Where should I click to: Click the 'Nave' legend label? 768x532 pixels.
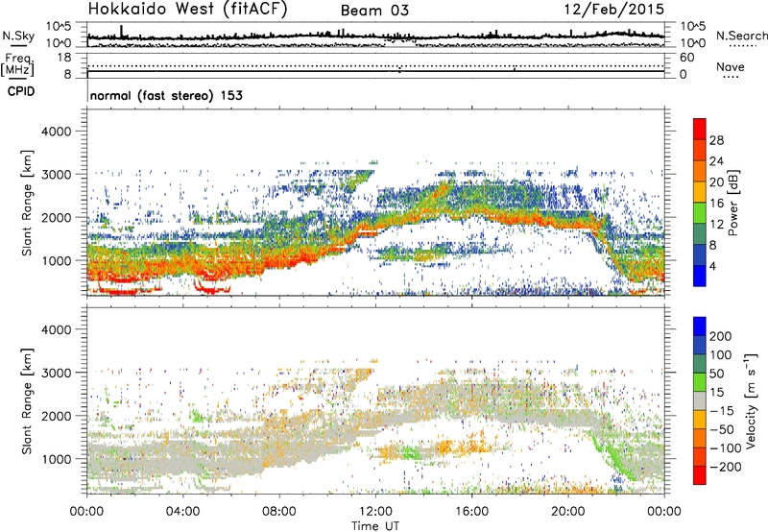tap(731, 66)
